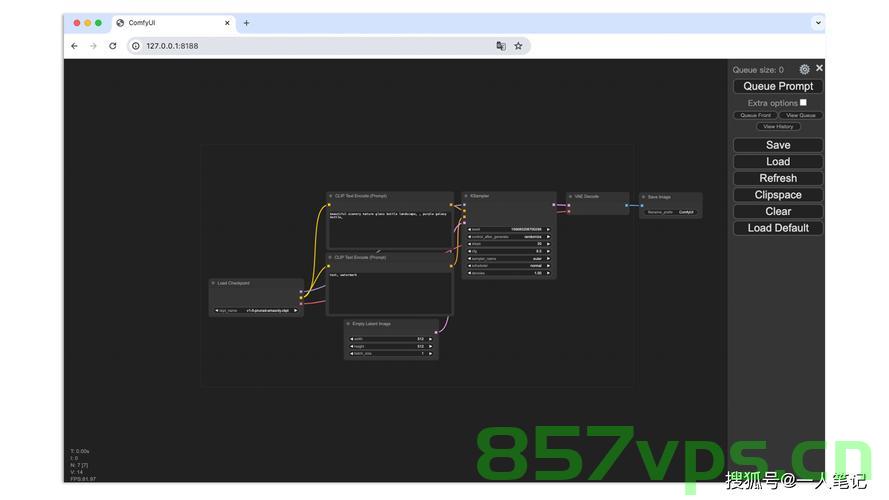
Task: Click the Refresh button in side panel
Action: (778, 178)
